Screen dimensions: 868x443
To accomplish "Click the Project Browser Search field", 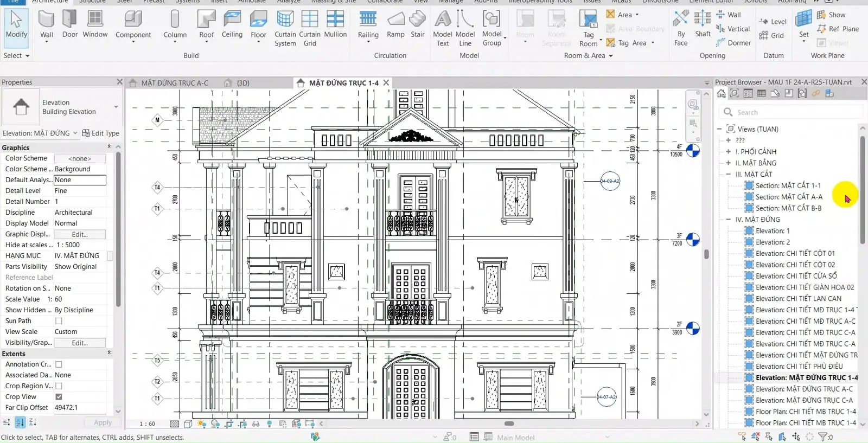I will (792, 112).
